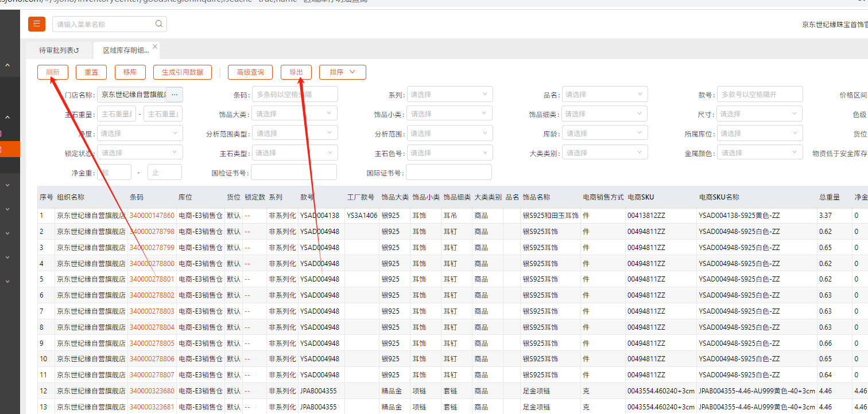
Task: Click the arrow icon in 系列 field
Action: click(x=485, y=94)
